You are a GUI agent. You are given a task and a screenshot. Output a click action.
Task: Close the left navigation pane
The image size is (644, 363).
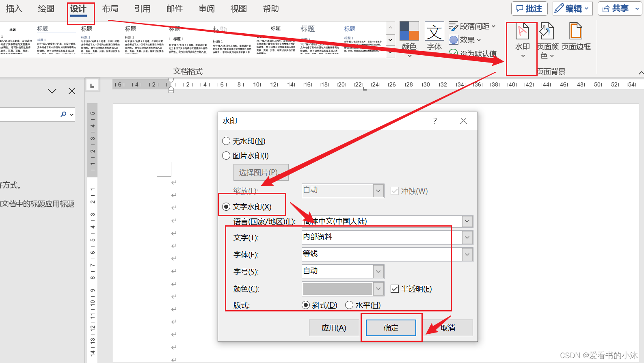point(72,91)
